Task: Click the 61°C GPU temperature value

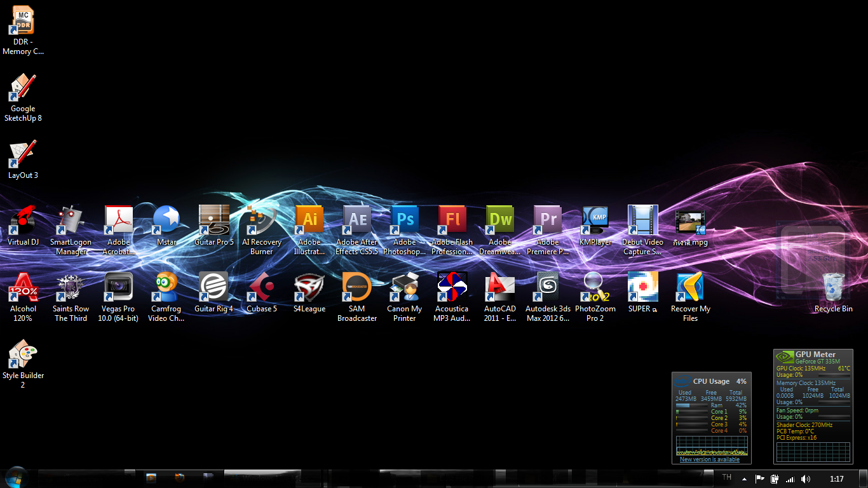Action: [x=844, y=369]
